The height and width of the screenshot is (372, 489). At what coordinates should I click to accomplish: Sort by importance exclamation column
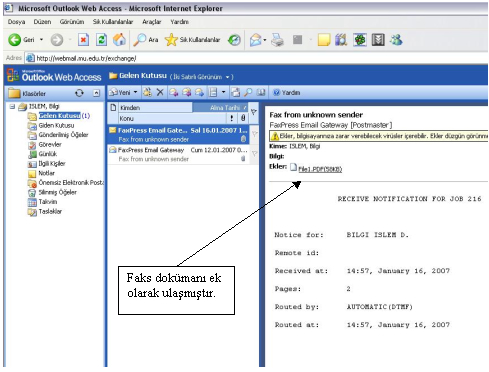(232, 118)
